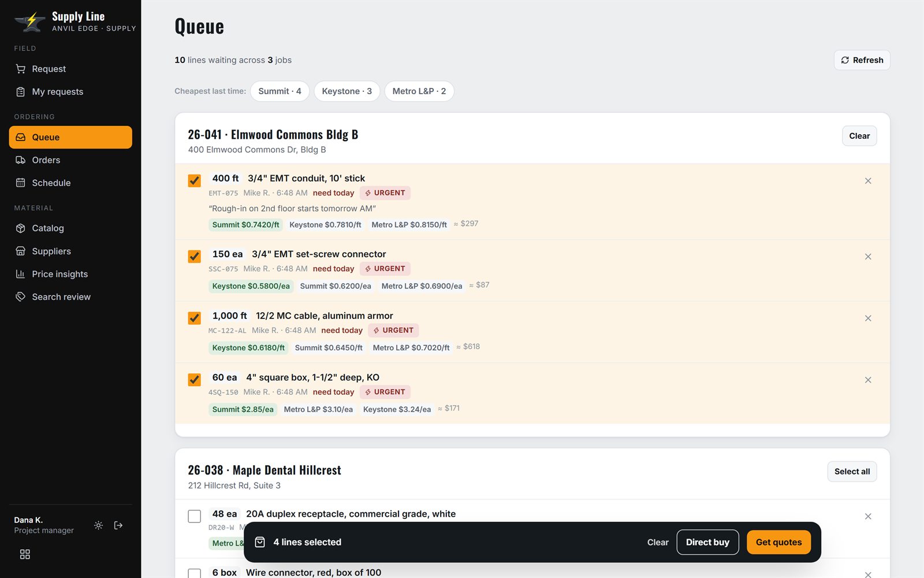924x578 pixels.
Task: Click the logout icon beside Dana K.
Action: coord(118,525)
